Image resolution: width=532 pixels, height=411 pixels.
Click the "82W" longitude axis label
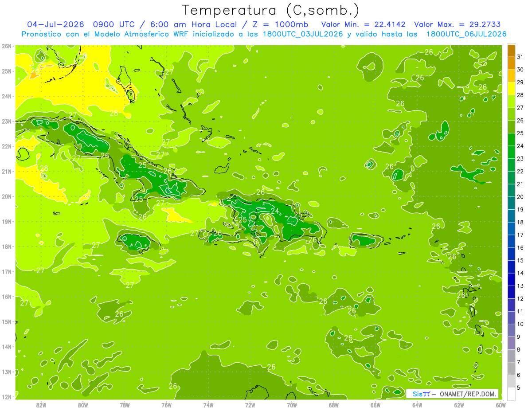[41, 405]
